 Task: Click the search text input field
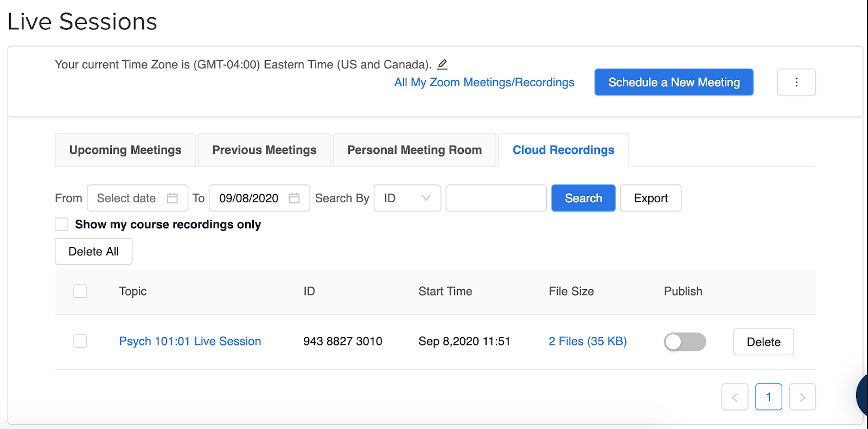click(x=496, y=198)
